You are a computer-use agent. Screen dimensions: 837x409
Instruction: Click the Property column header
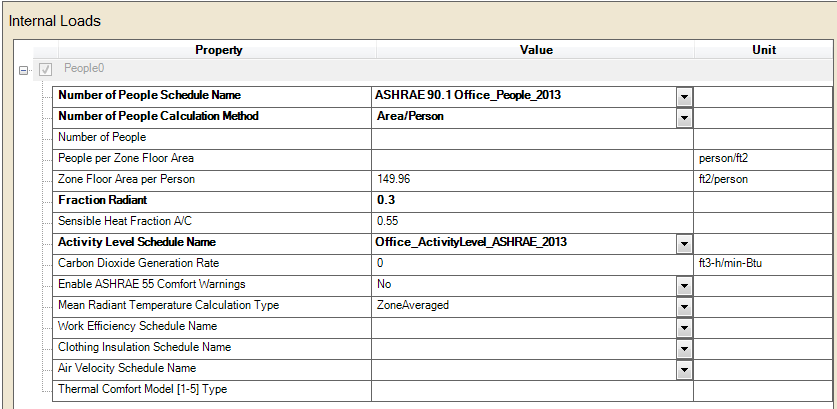coord(218,50)
